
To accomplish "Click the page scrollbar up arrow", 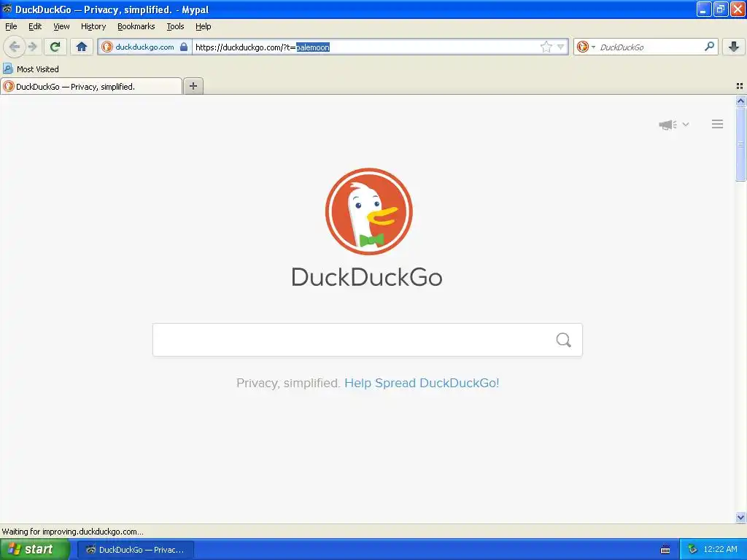I will pyautogui.click(x=740, y=101).
